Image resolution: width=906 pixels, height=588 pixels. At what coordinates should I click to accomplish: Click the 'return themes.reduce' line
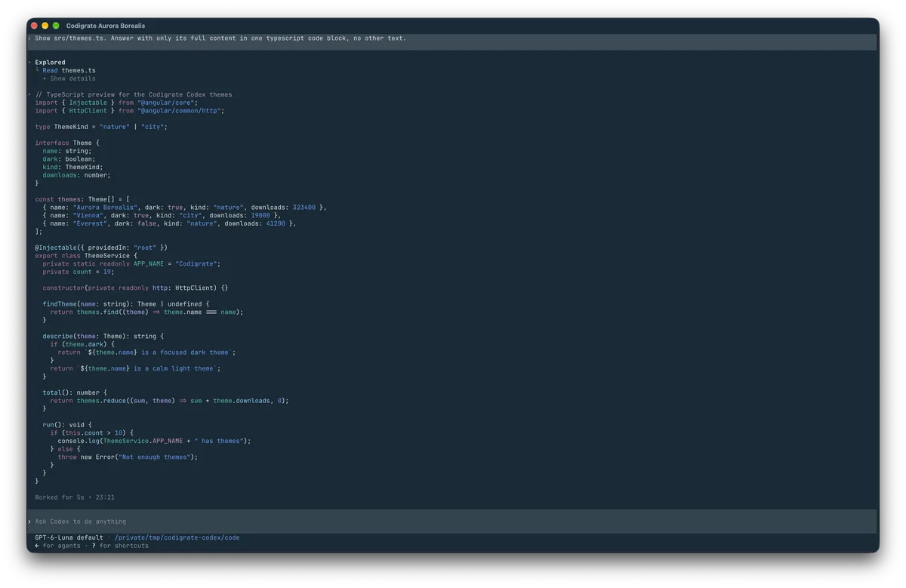(x=169, y=401)
